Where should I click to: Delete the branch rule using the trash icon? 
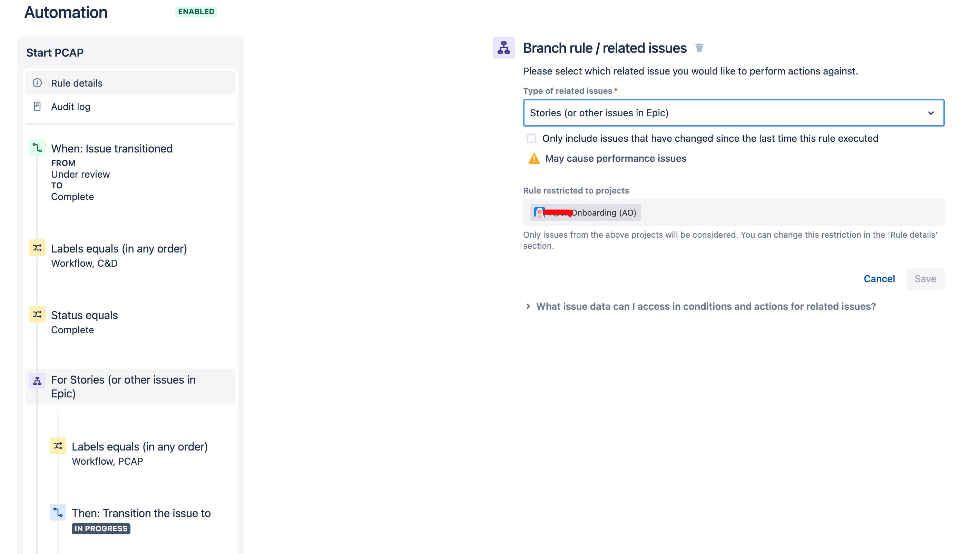click(x=699, y=48)
